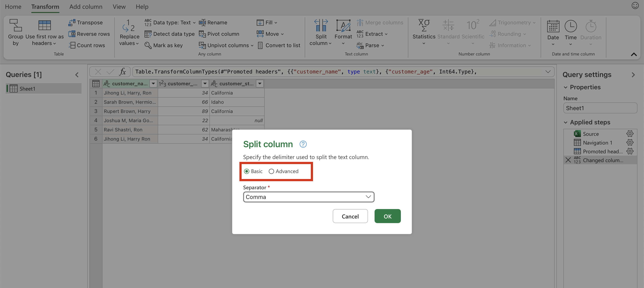644x288 pixels.
Task: Click the query Name input field
Action: click(600, 108)
